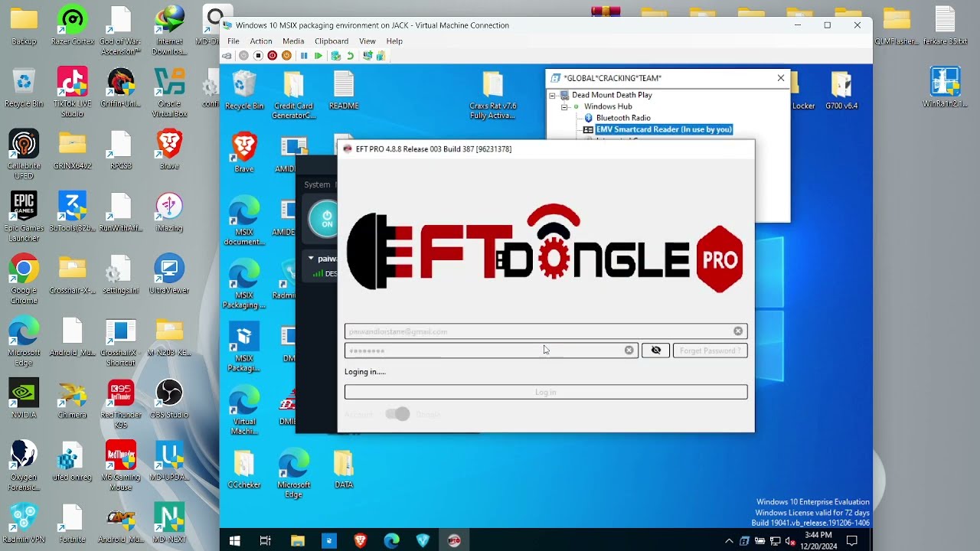Select the Cellebrite UFED icon on host desktop
980x551 pixels.
coord(24,154)
